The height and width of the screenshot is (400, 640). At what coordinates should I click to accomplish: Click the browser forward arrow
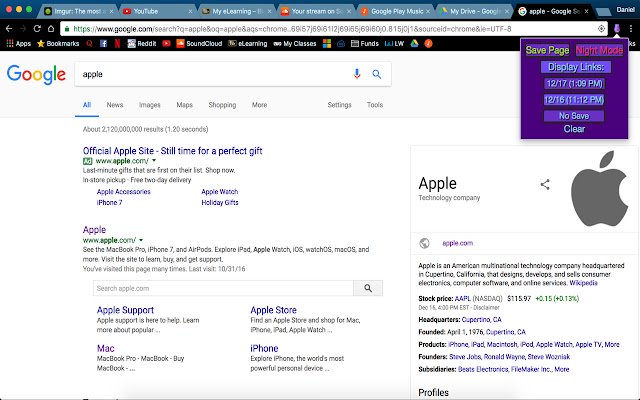pos(23,29)
